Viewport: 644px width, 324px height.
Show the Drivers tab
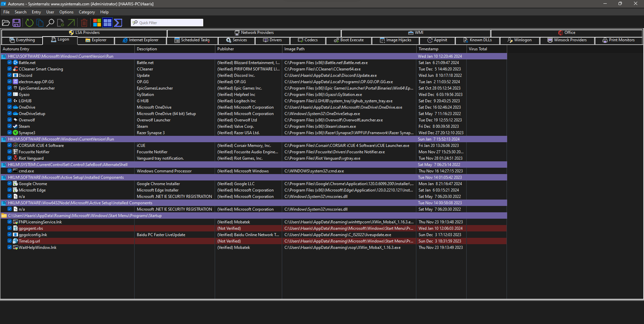272,40
